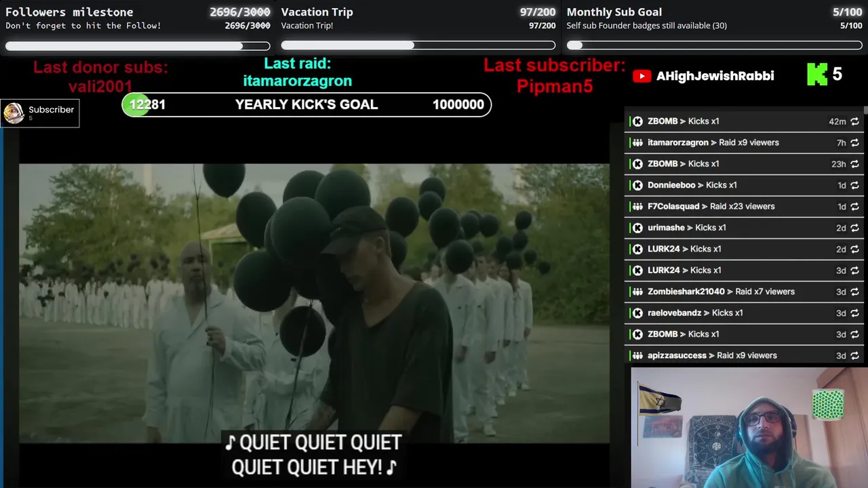Replay the raelovebandz kicks alert
The image size is (868, 488).
click(x=854, y=313)
